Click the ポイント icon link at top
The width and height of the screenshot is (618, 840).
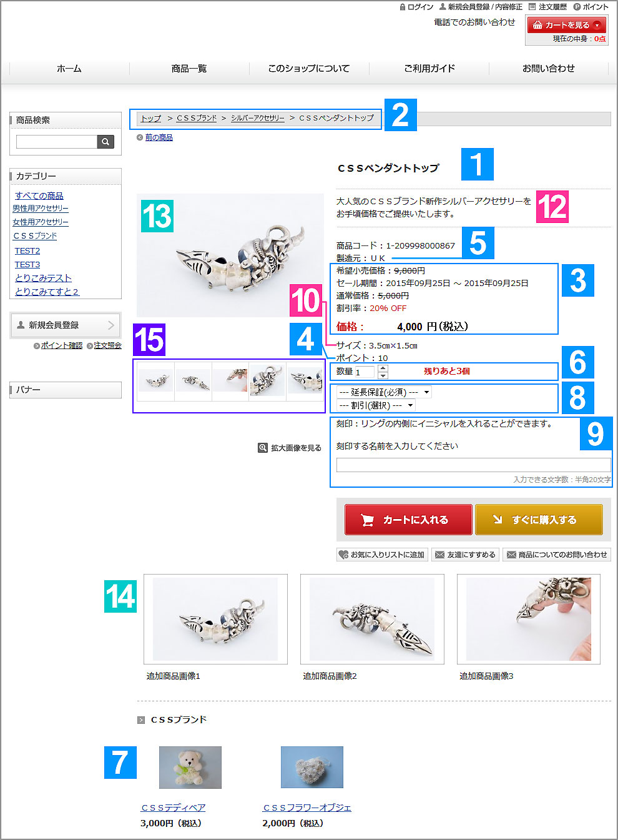tap(591, 7)
